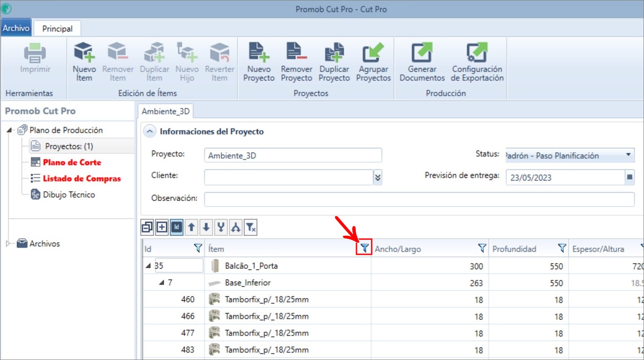This screenshot has width=644, height=360.
Task: Select Proyectos: (1) in tree
Action: [69, 146]
